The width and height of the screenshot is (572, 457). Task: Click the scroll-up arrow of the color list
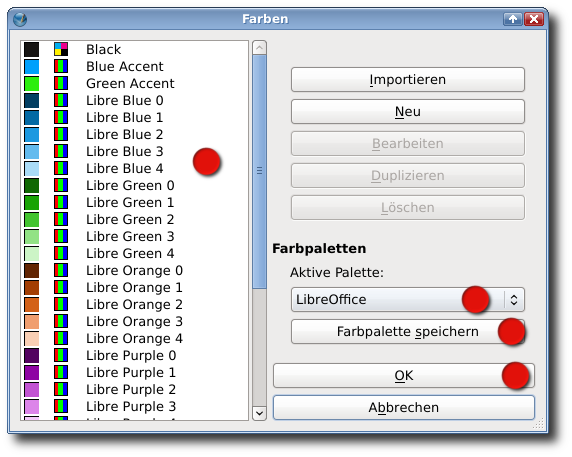click(259, 48)
